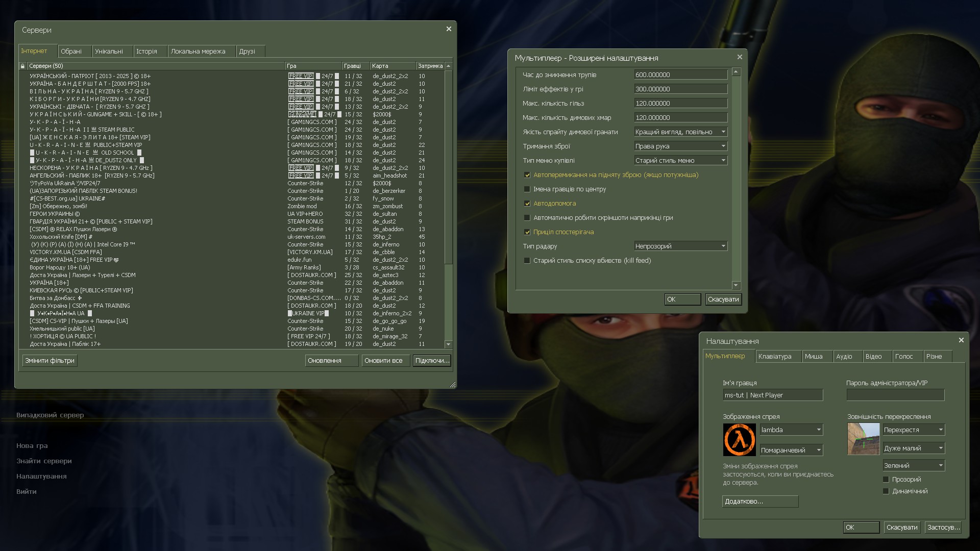Click the player name input field

click(x=772, y=395)
